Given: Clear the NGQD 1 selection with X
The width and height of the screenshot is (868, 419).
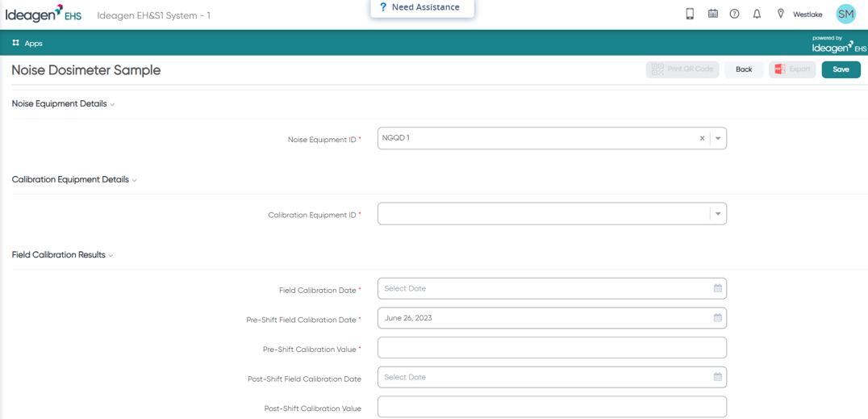Looking at the screenshot, I should click(702, 139).
